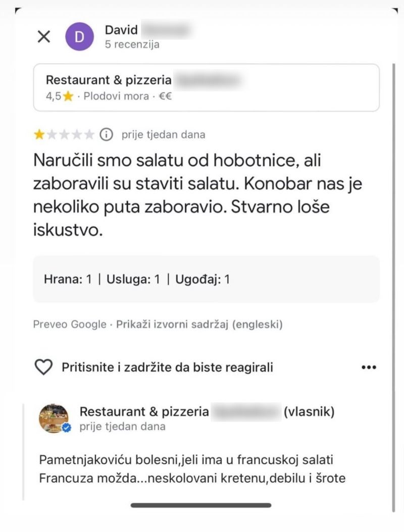Click 'Prikaži izvorni sadržaj (engleski)' link

point(199,324)
